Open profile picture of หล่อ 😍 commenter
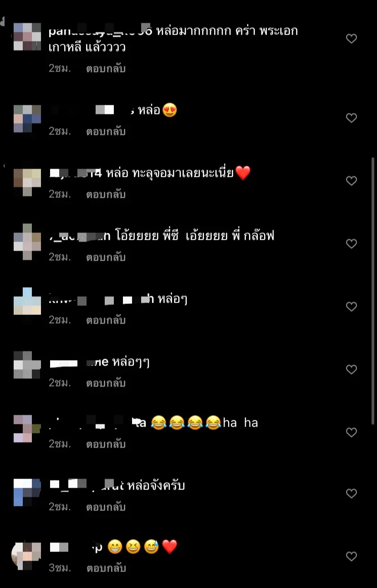The width and height of the screenshot is (377, 588). pos(27,119)
